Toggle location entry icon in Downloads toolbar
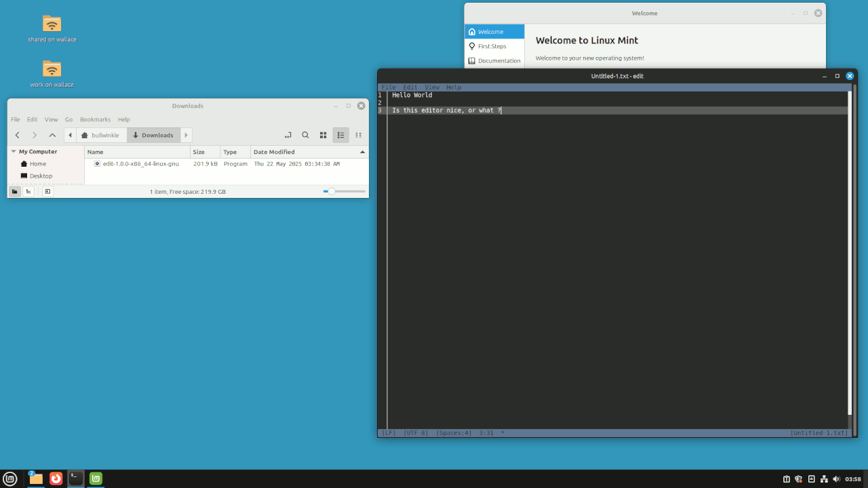 (288, 135)
